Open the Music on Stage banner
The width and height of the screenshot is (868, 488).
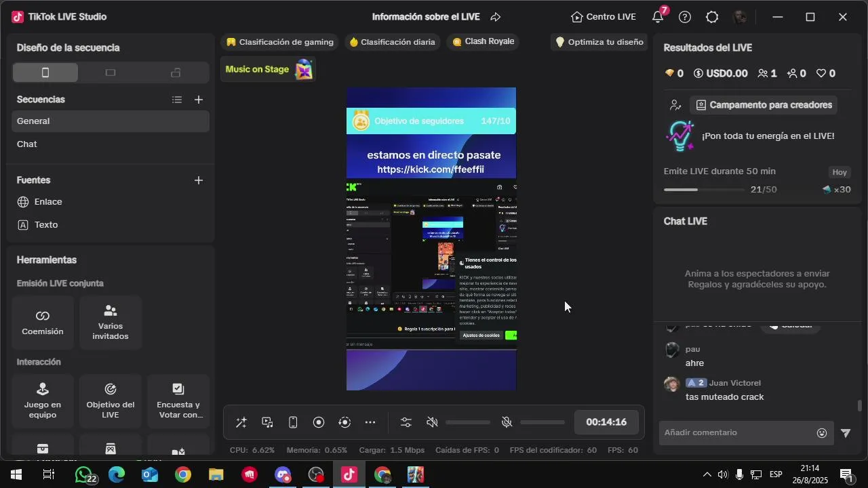(x=269, y=69)
